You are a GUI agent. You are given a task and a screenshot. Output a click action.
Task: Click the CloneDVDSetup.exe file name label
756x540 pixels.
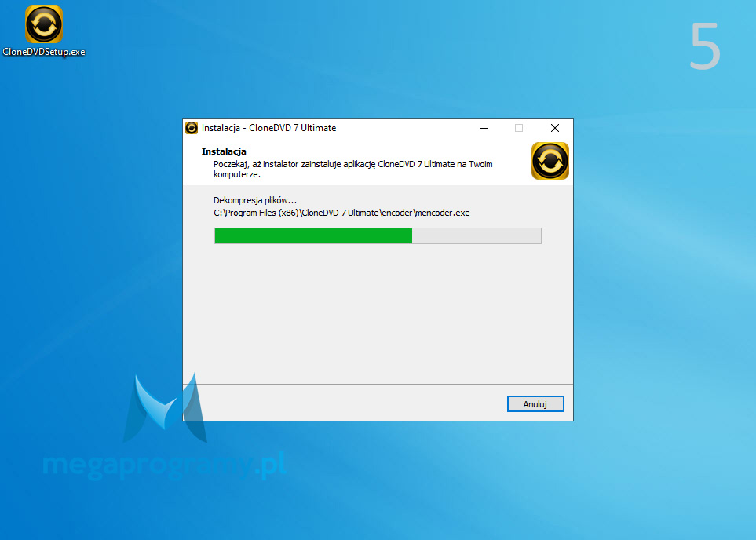click(44, 52)
